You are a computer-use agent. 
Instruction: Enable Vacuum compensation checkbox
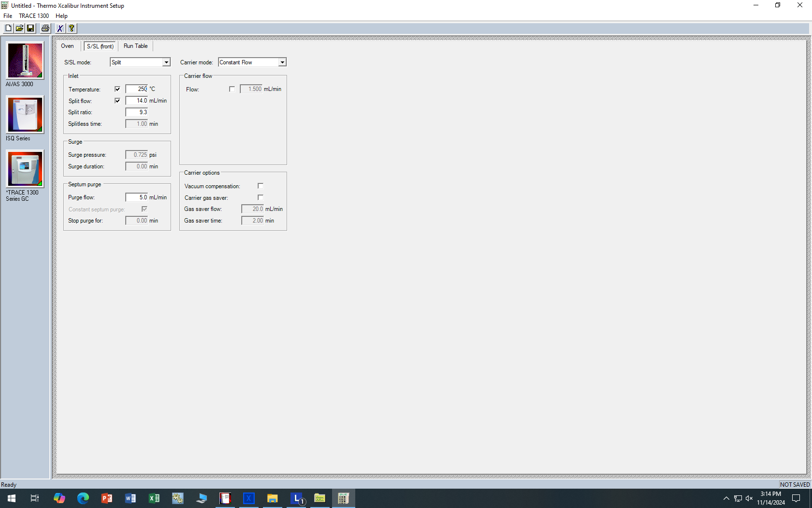click(261, 186)
